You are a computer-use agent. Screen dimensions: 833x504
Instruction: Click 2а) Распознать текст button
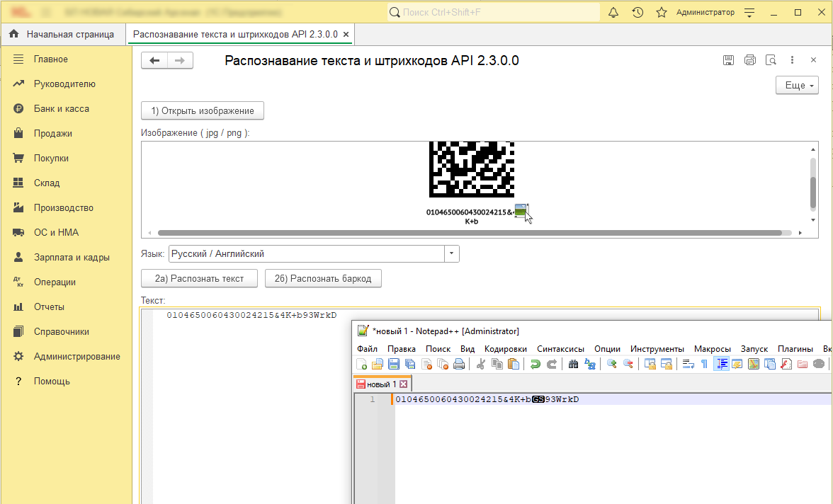click(x=199, y=278)
